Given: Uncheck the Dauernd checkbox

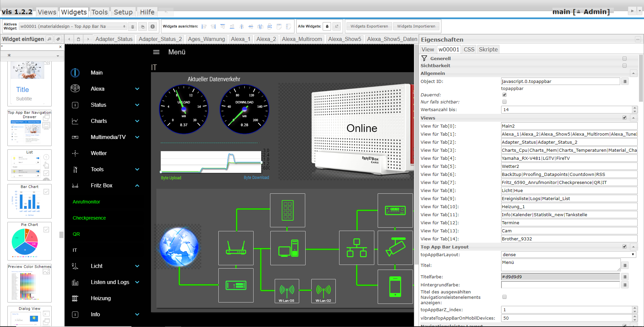Looking at the screenshot, I should coord(504,95).
